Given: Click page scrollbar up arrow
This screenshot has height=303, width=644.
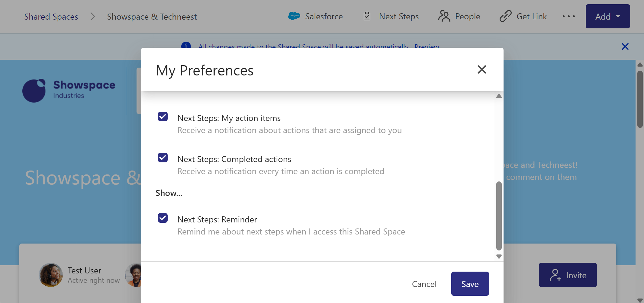Looking at the screenshot, I should coord(640,65).
